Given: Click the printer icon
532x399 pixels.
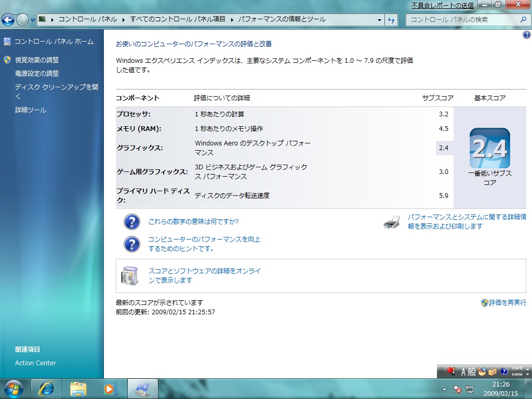Looking at the screenshot, I should (x=392, y=222).
